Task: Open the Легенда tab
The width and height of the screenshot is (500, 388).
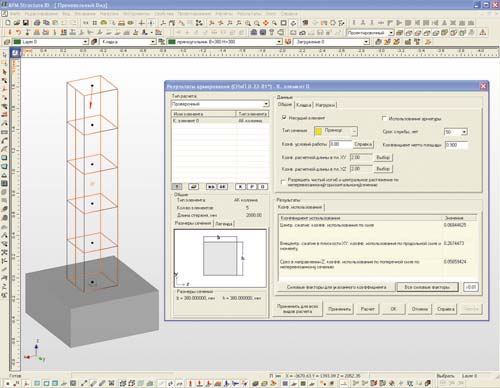Action: [224, 224]
